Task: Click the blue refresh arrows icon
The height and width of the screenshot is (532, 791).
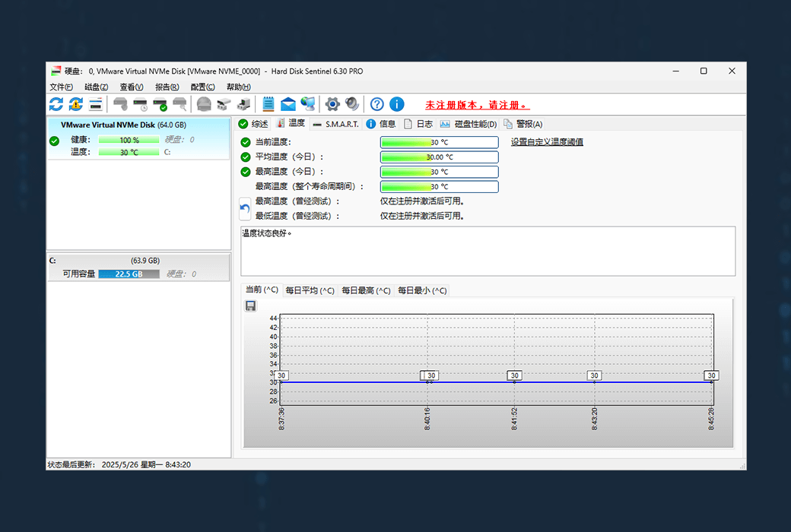Action: [x=56, y=104]
